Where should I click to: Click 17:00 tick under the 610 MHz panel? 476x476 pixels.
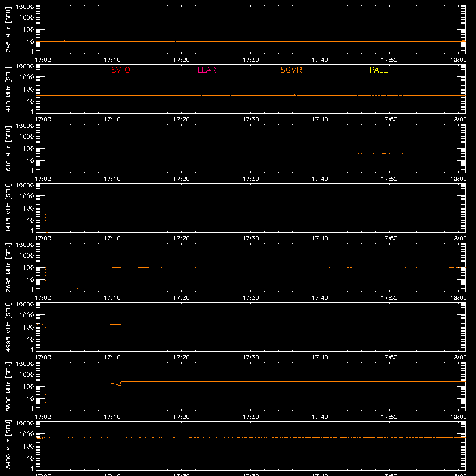43,179
